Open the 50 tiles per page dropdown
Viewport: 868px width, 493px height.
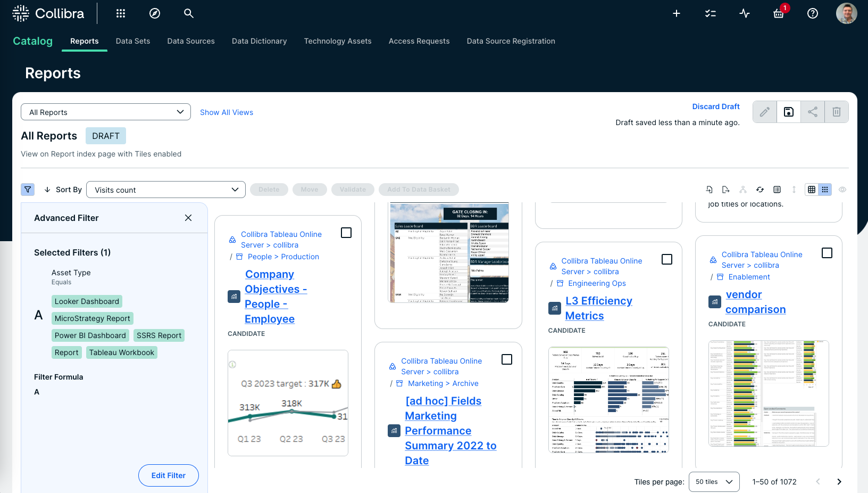pyautogui.click(x=714, y=482)
